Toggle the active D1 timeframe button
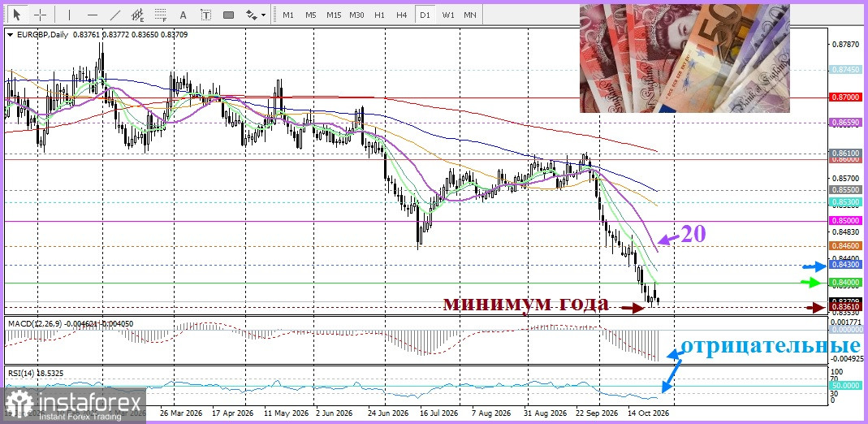This screenshot has width=868, height=424. click(x=425, y=15)
